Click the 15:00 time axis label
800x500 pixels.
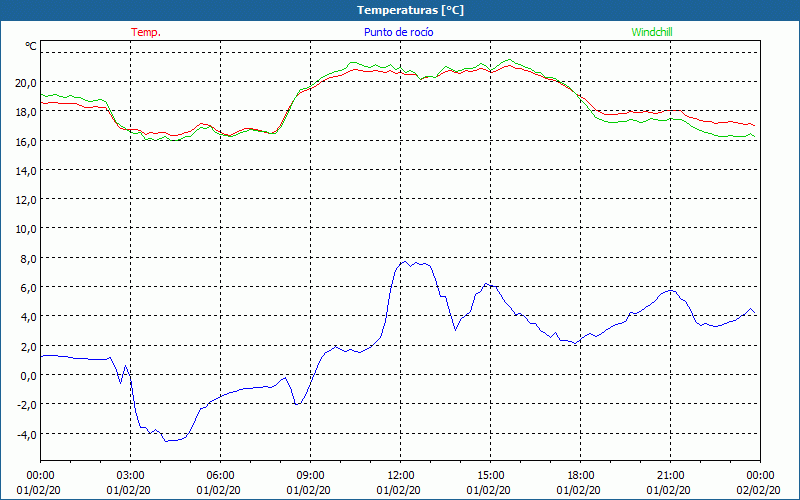point(490,476)
